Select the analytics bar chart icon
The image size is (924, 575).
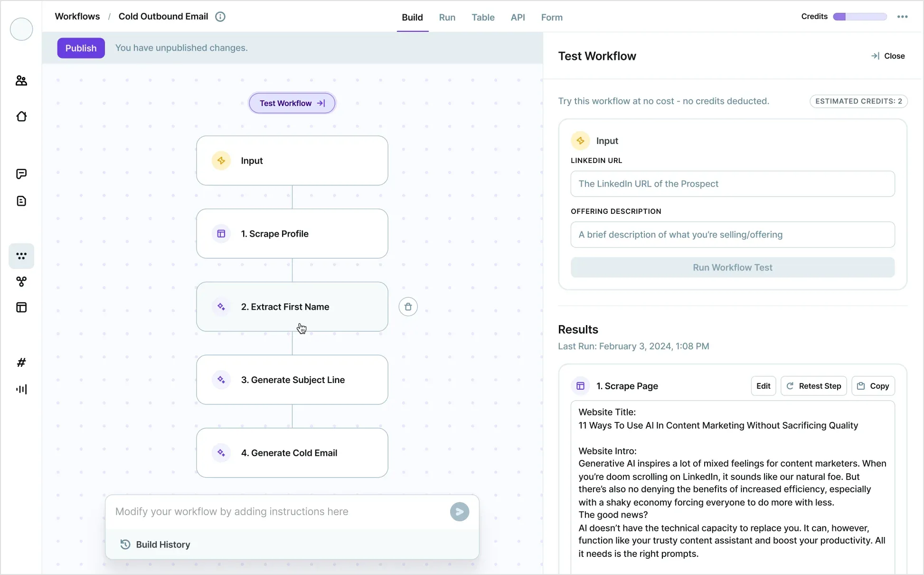click(22, 390)
